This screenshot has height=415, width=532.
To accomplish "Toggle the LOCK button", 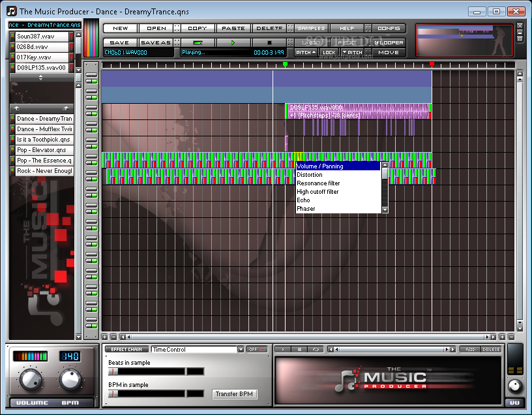I will 329,53.
